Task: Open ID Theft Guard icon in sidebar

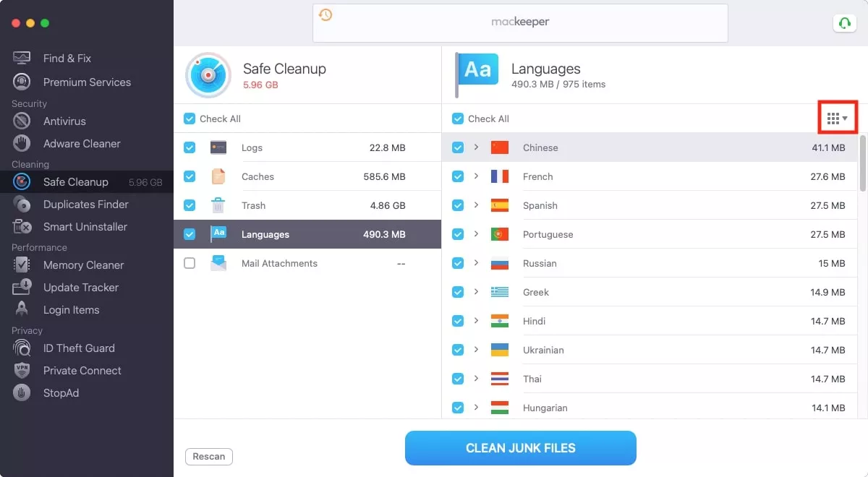Action: [x=22, y=348]
